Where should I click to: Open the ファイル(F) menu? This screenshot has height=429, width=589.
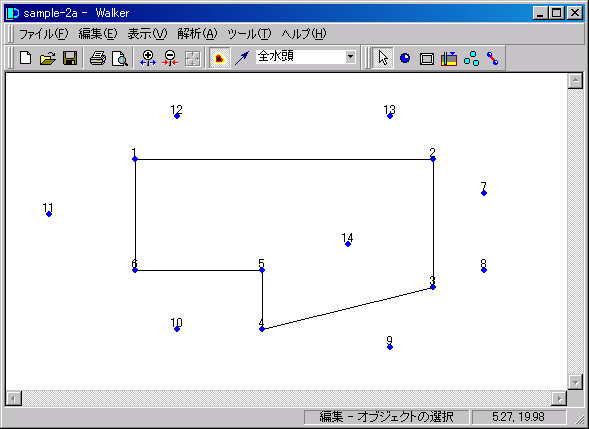[x=44, y=34]
